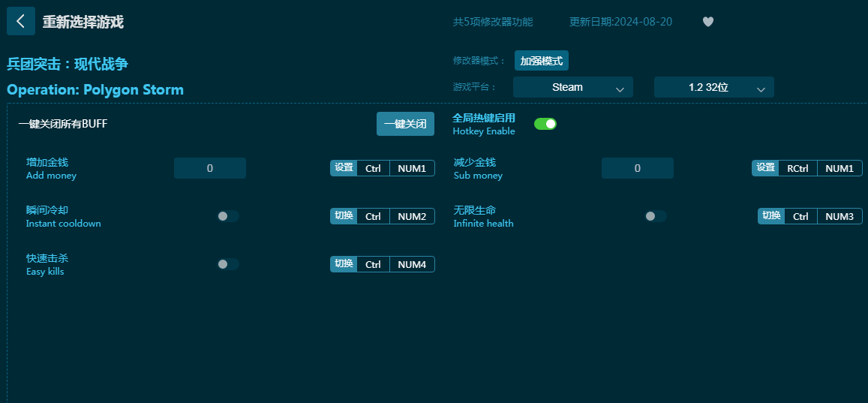The image size is (868, 403).
Task: Click 切换 button for Instant cooldown
Action: coord(344,216)
